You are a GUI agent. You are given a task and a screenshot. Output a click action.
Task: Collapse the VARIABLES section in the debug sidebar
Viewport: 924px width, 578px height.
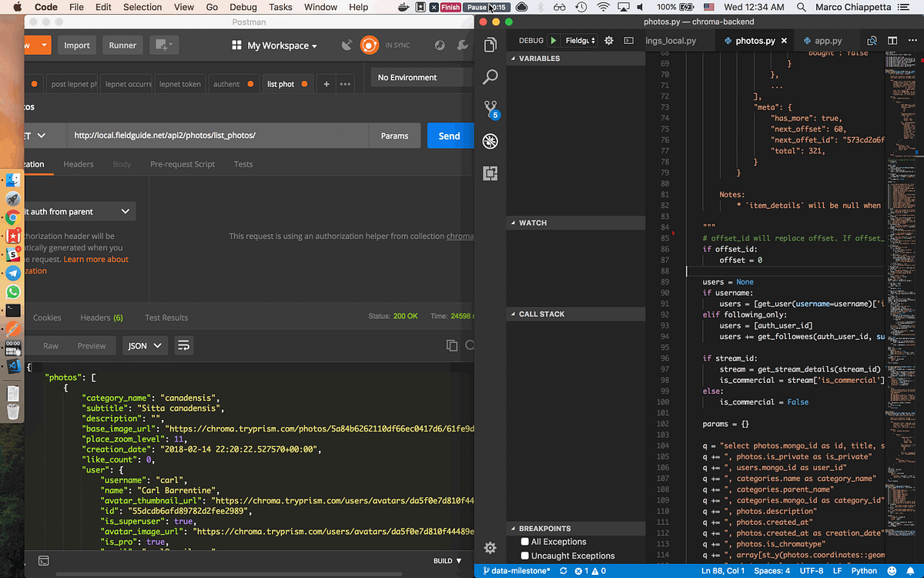(513, 58)
